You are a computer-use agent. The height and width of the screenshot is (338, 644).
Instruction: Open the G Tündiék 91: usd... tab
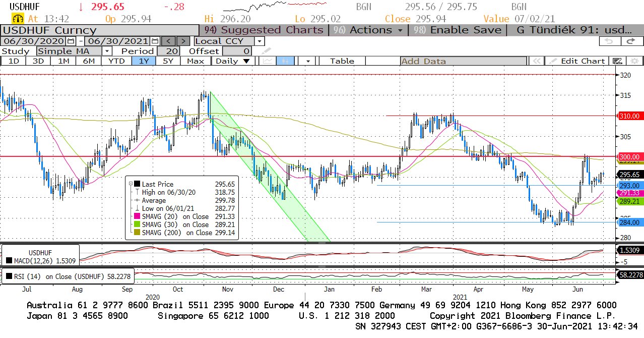click(x=574, y=30)
